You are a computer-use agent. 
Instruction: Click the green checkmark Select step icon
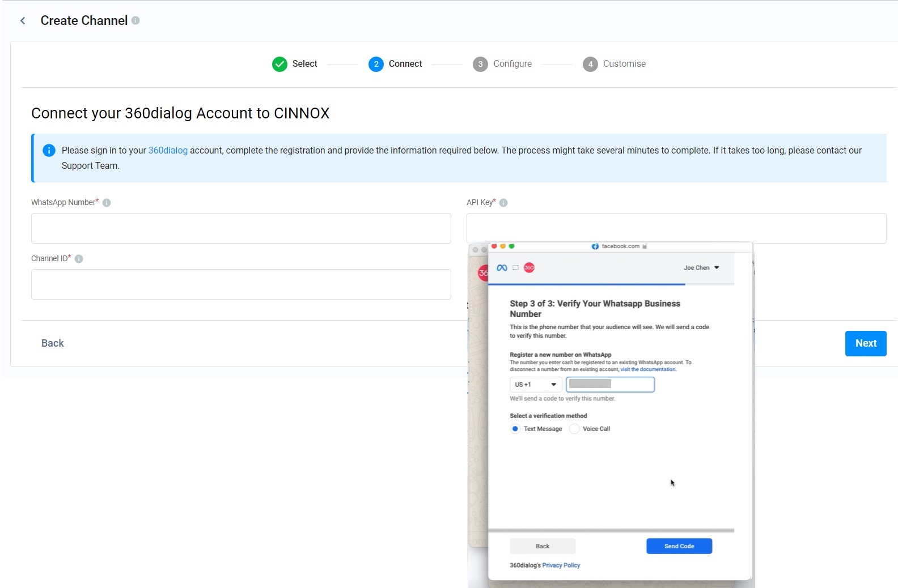[279, 64]
